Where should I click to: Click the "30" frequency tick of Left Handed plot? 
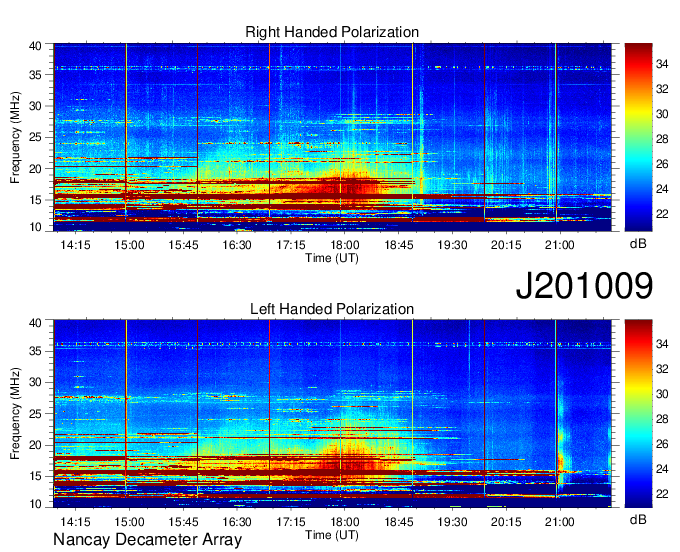tap(35, 382)
